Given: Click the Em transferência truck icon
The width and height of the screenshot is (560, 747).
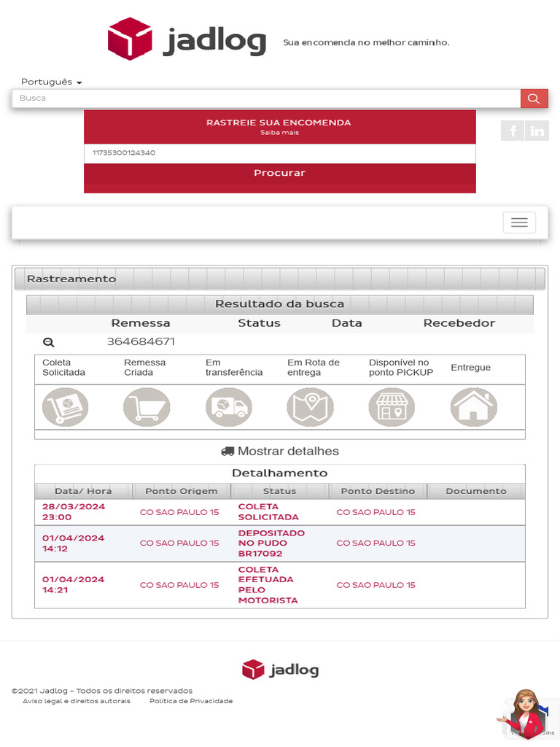Looking at the screenshot, I should 228,407.
